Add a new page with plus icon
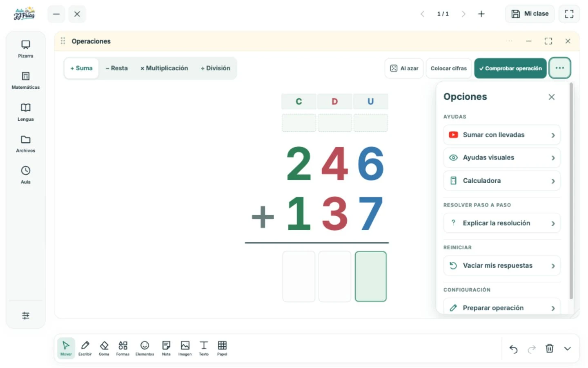This screenshot has width=588, height=368. point(481,14)
